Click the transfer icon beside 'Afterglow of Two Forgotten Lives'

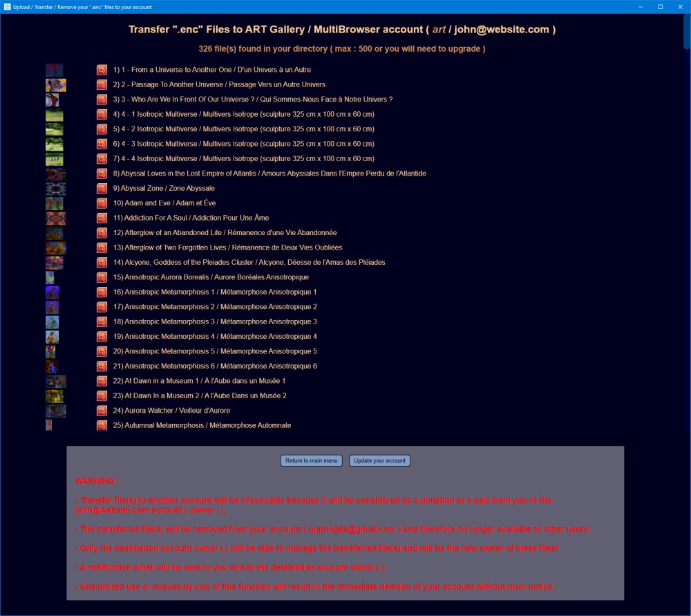click(102, 248)
